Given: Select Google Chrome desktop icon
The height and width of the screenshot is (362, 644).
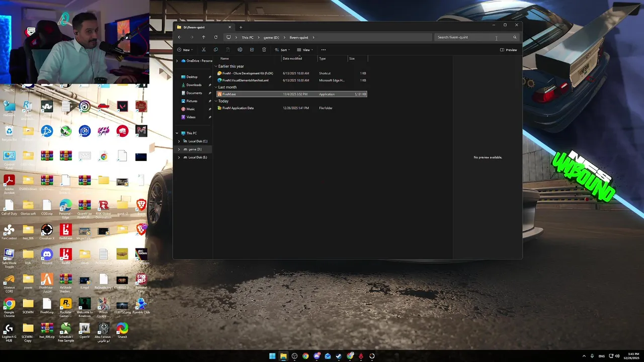Looking at the screenshot, I should coord(9,307).
